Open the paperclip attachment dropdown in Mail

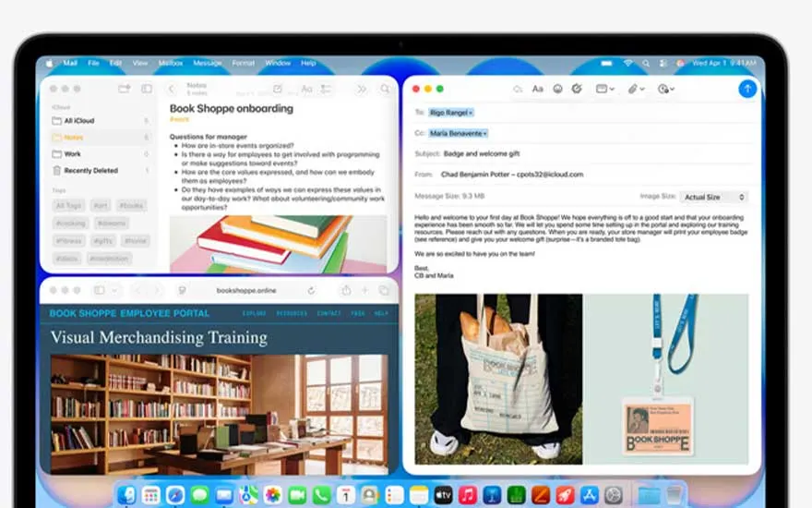tap(636, 90)
